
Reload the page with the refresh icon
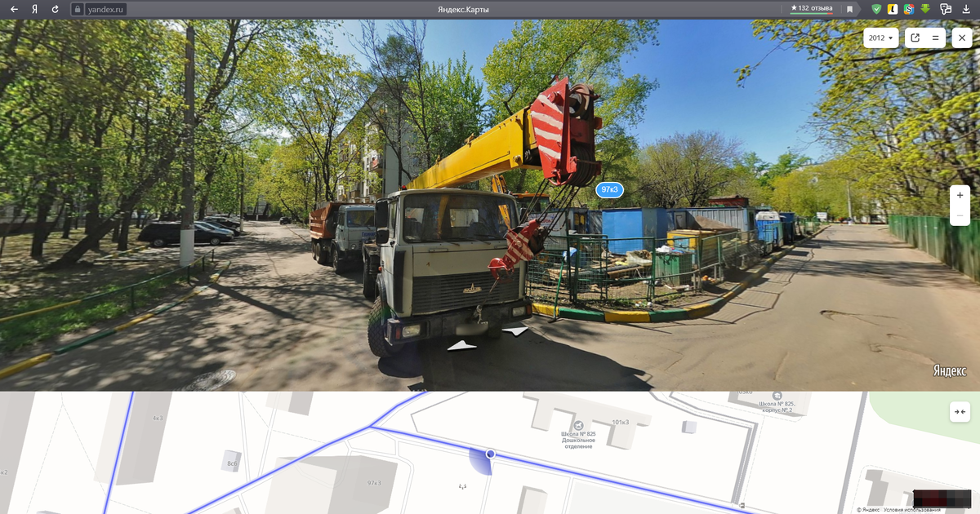pyautogui.click(x=55, y=9)
